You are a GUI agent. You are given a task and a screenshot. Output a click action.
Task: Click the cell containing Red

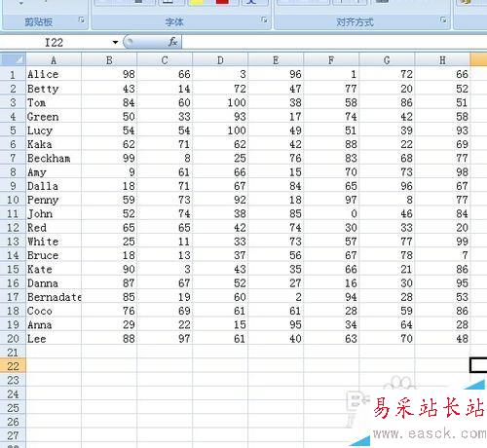tap(54, 228)
